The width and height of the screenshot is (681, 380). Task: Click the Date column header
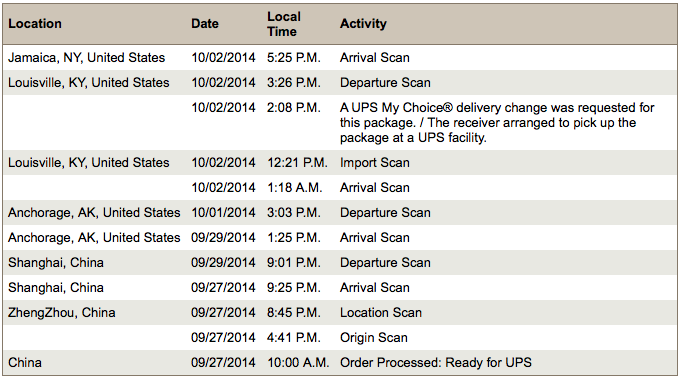pyautogui.click(x=205, y=23)
